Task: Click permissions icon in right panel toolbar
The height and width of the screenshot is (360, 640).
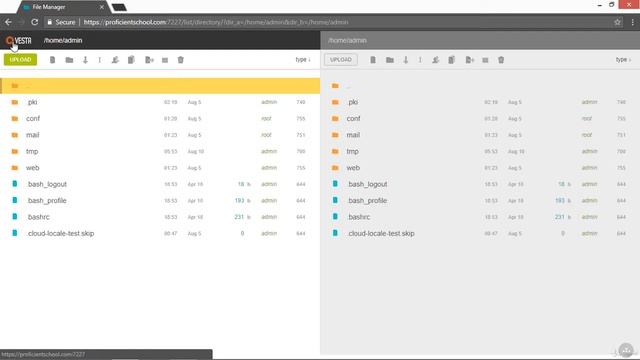Action: tap(436, 60)
